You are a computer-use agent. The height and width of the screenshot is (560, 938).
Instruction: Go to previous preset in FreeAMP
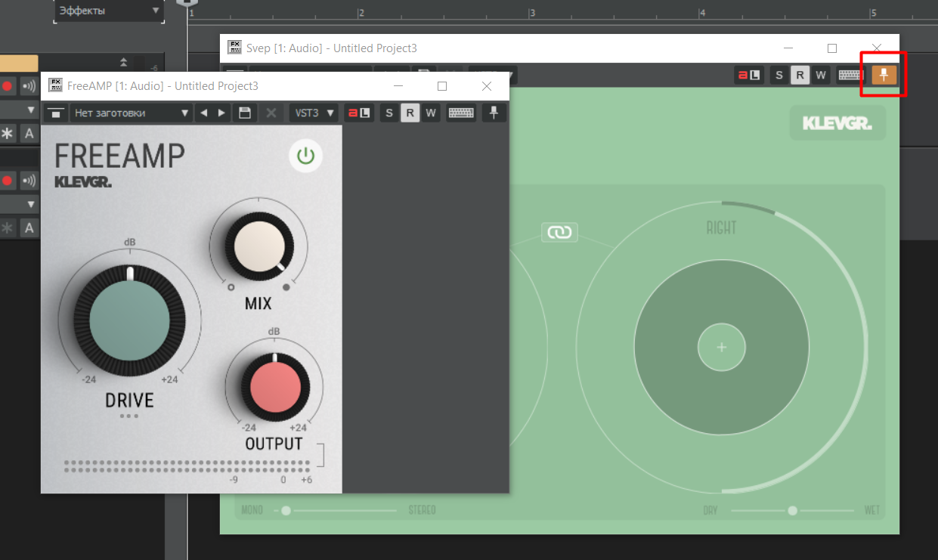tap(203, 113)
